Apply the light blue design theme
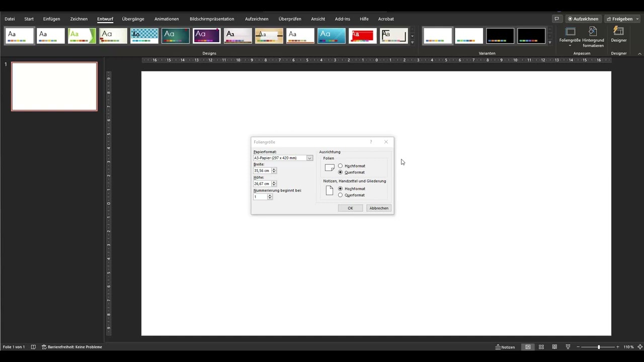644x362 pixels. point(332,36)
